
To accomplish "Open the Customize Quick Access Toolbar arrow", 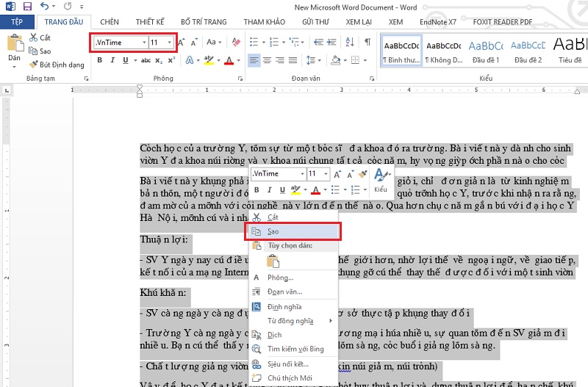I will pyautogui.click(x=82, y=7).
